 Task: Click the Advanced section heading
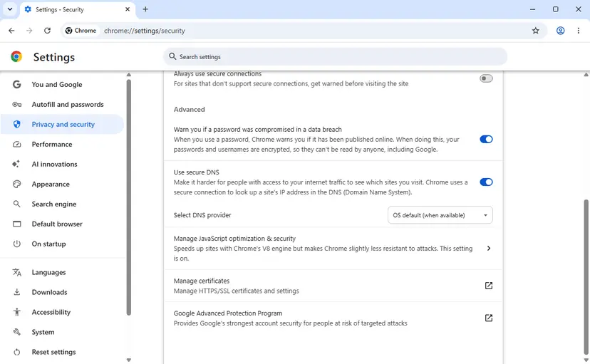click(x=190, y=110)
